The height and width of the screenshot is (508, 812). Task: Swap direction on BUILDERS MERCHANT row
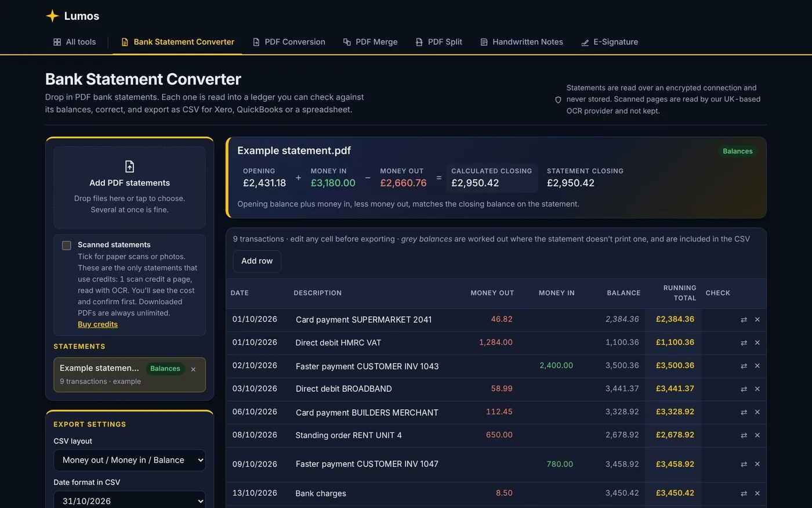pos(744,412)
